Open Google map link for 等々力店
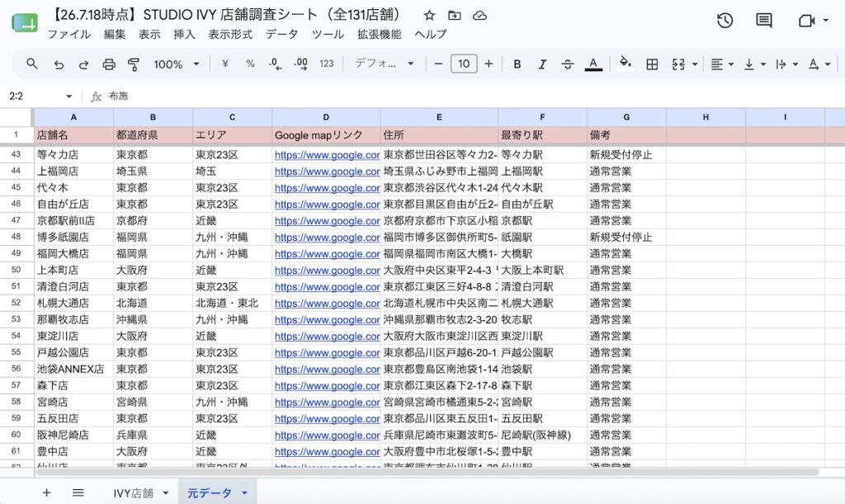The width and height of the screenshot is (845, 504). point(327,155)
